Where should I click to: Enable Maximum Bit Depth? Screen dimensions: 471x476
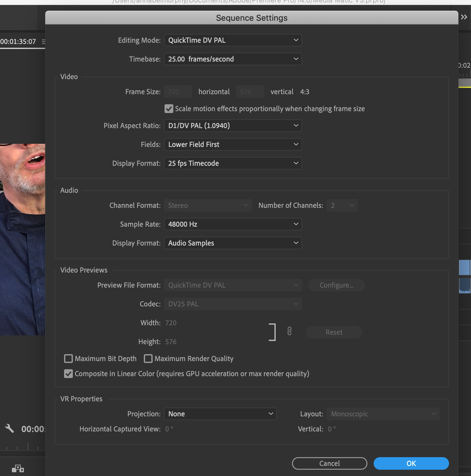[68, 359]
